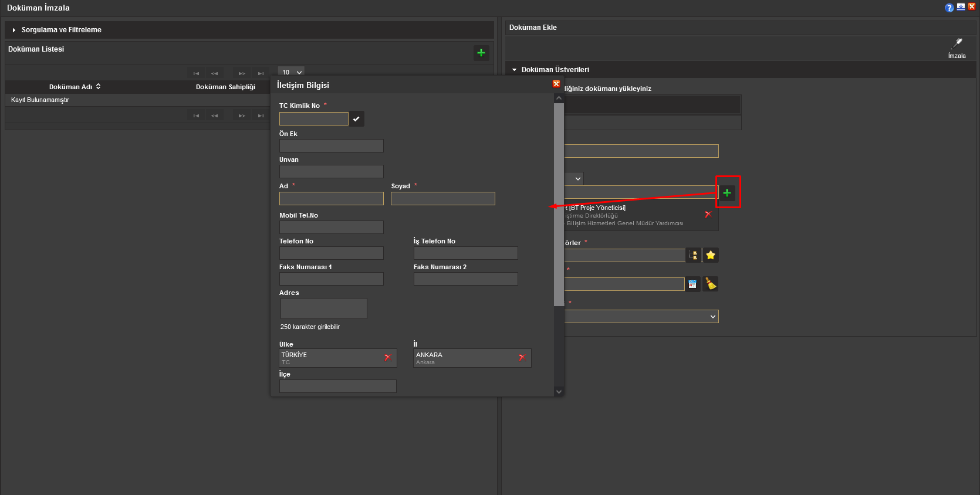Remove the BT Proje Yöneticisi entry

click(x=708, y=215)
